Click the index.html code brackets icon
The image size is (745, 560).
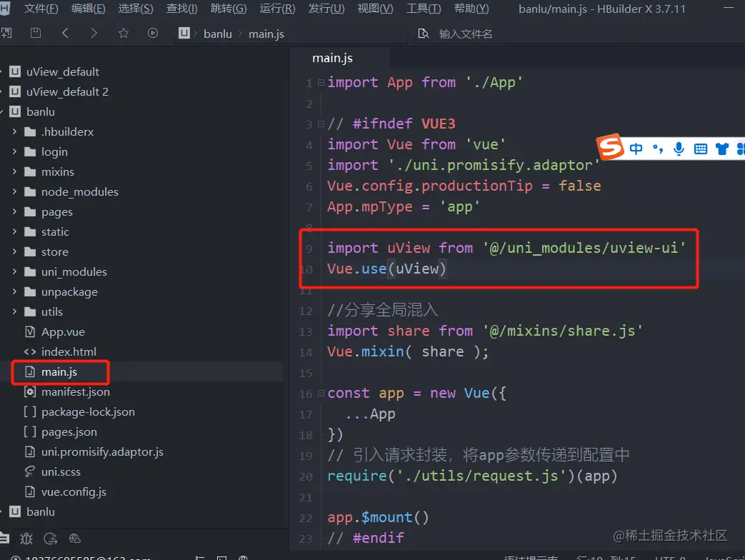[x=30, y=352]
